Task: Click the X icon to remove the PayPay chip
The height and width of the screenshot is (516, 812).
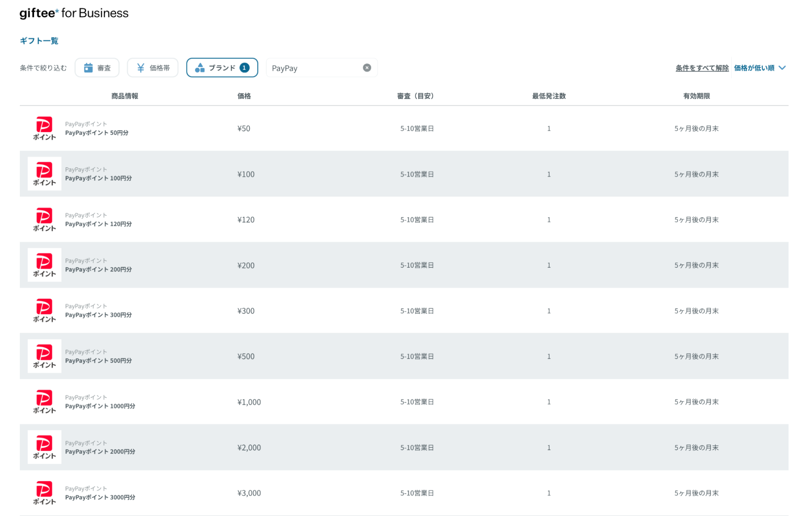Action: coord(367,67)
